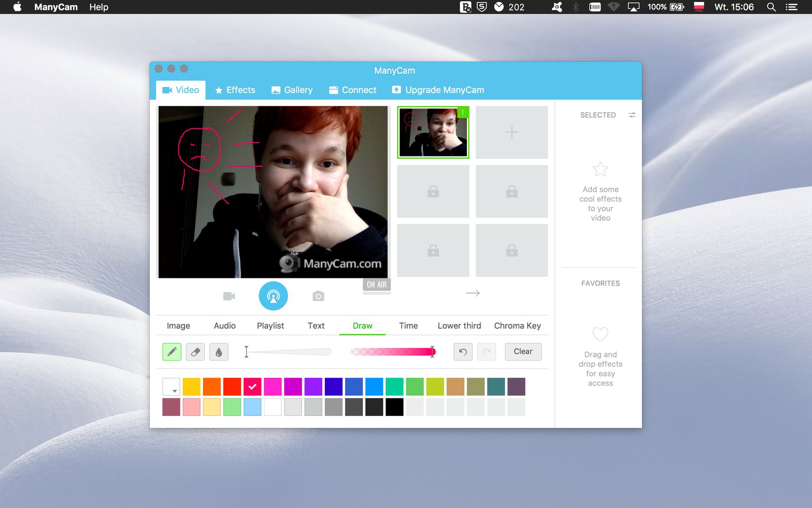The height and width of the screenshot is (508, 812).
Task: Open the Effects tab
Action: (x=235, y=90)
